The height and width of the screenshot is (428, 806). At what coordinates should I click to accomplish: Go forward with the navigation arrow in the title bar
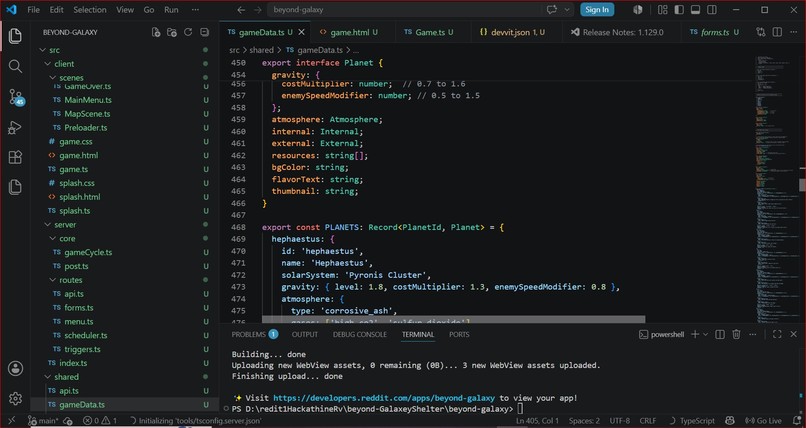point(258,10)
